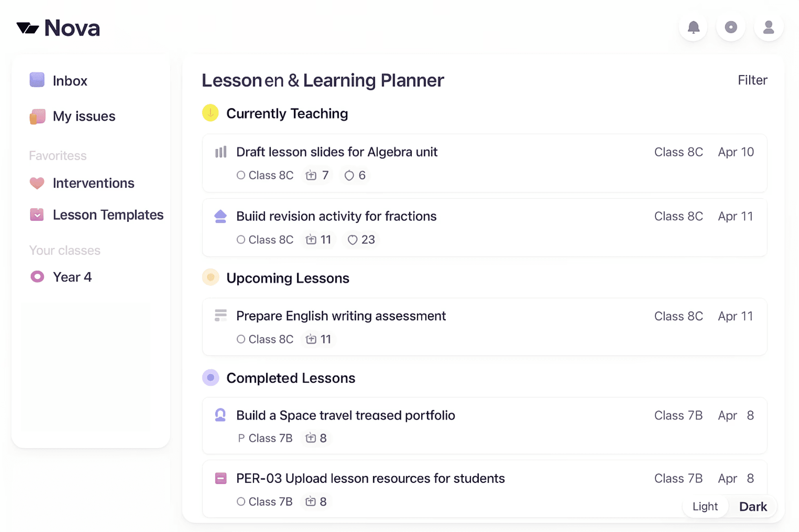Select the Year 4 class color dot
This screenshot has height=532, width=799.
37,277
